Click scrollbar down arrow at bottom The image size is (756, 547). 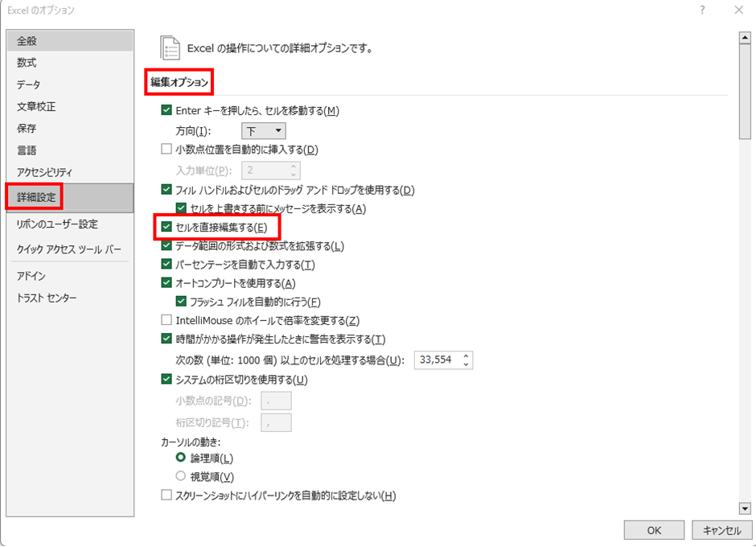point(745,508)
